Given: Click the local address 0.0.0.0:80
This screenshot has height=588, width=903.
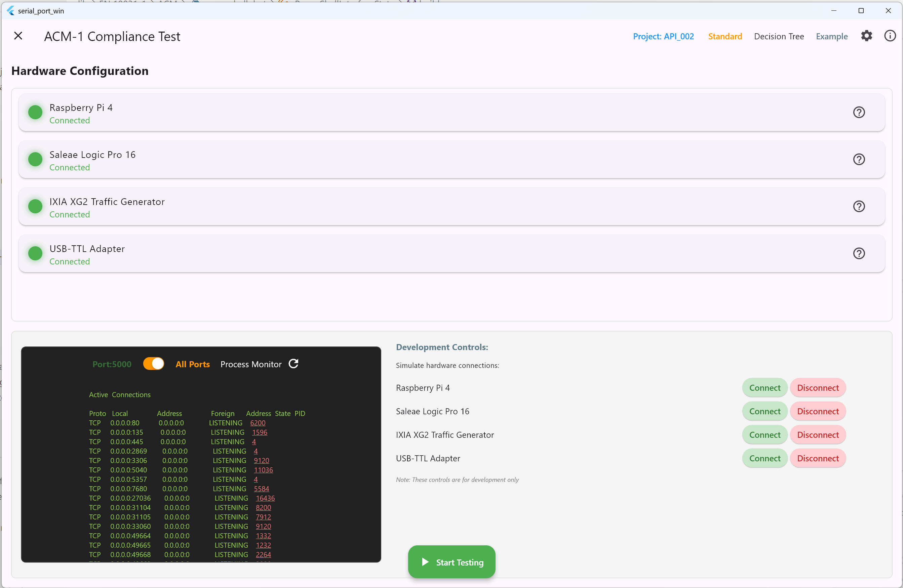Looking at the screenshot, I should point(125,423).
